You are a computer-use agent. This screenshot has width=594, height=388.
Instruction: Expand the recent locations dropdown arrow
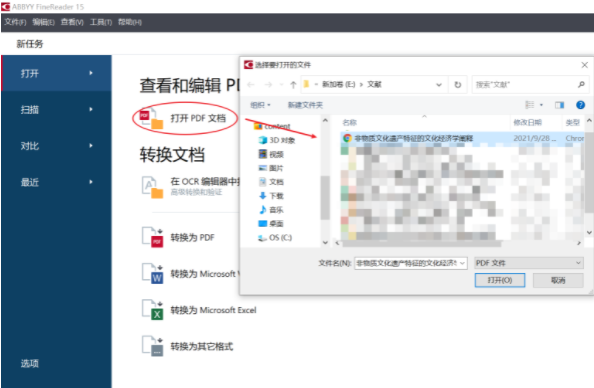281,84
